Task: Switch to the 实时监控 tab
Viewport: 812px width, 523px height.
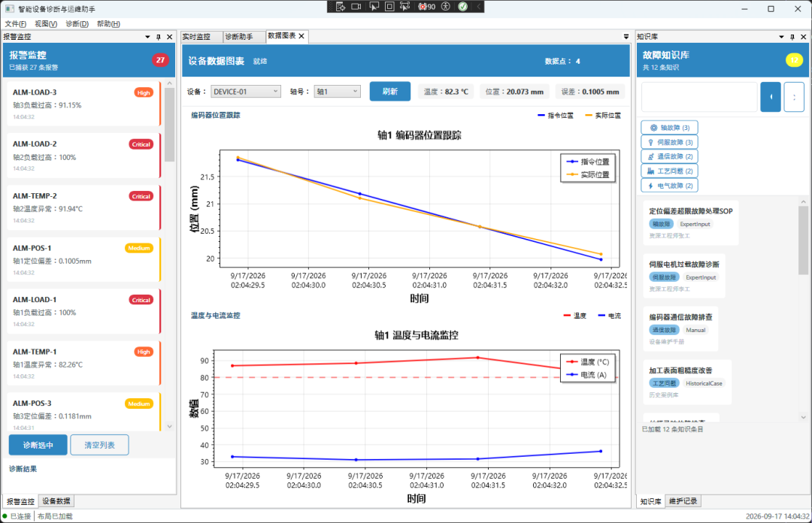Action: (201, 37)
